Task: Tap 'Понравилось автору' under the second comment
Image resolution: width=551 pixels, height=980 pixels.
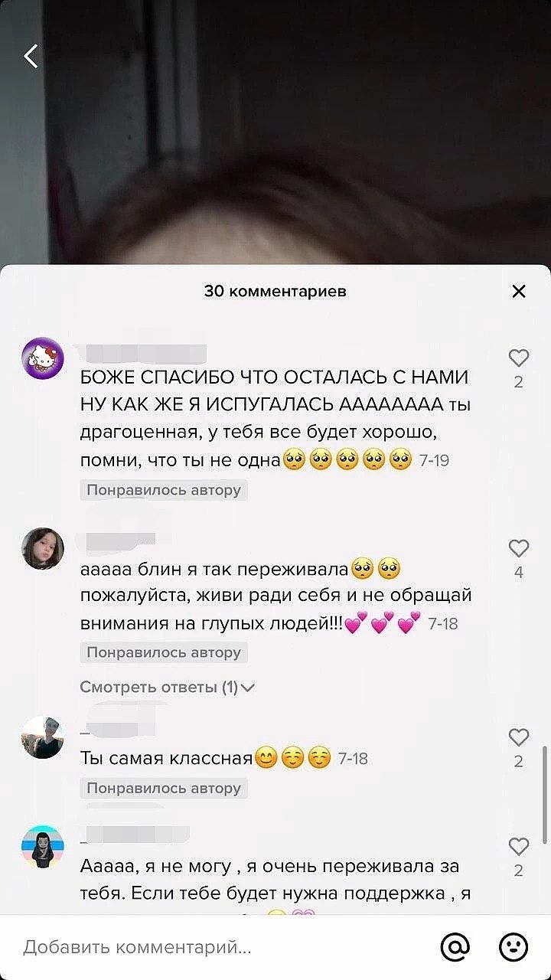Action: click(164, 652)
